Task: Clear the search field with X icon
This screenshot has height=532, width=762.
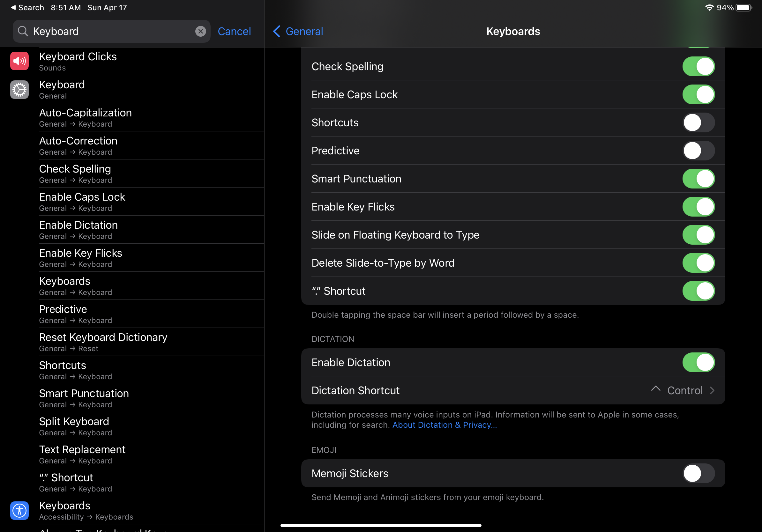Action: click(200, 31)
